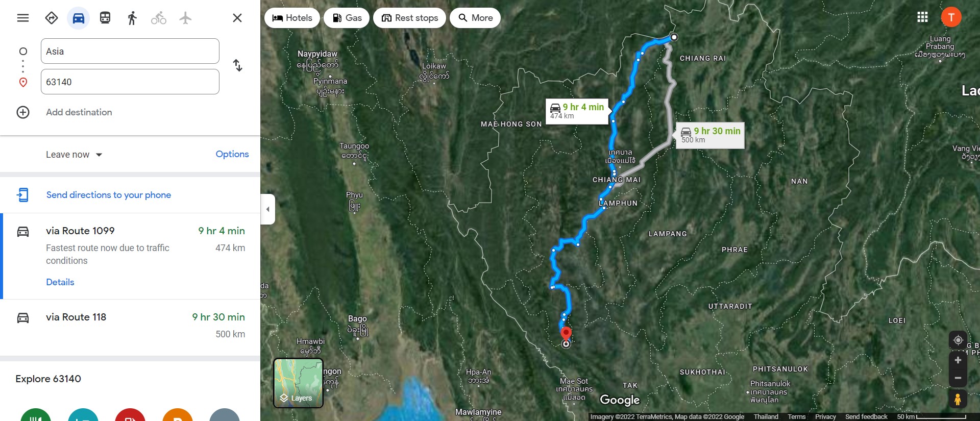The height and width of the screenshot is (421, 980).
Task: Choose best travel mode icon
Action: (x=52, y=18)
